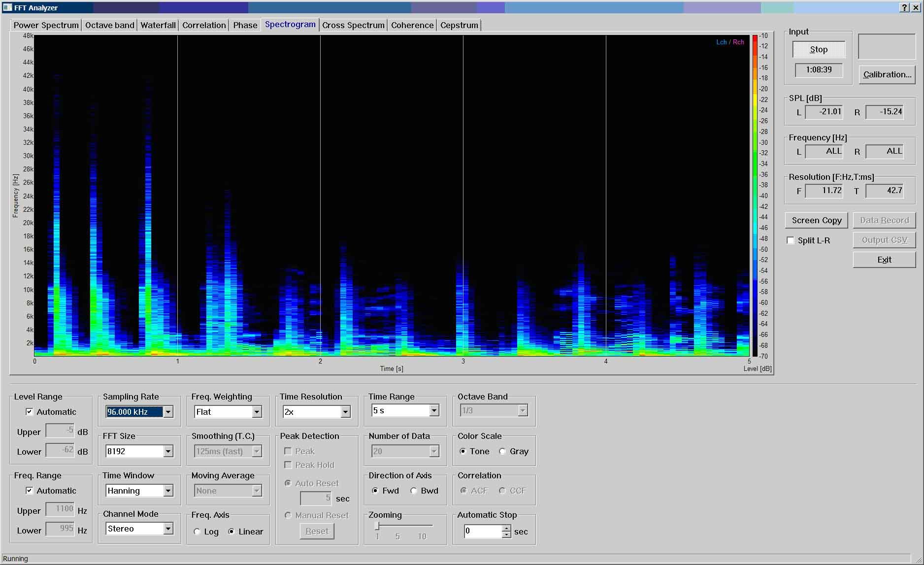Click the Freq. Range Lower Hz field
This screenshot has height=565, width=924.
point(60,529)
